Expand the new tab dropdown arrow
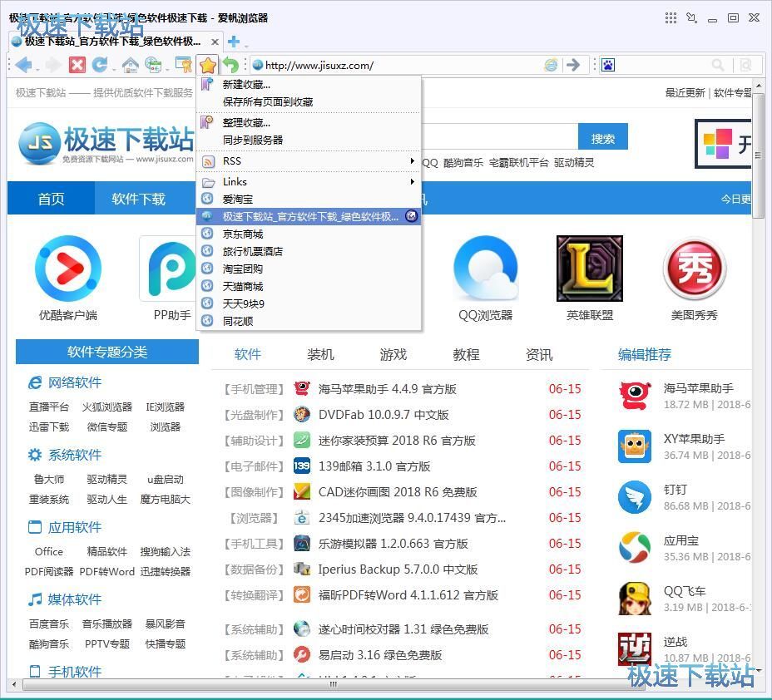 click(245, 46)
